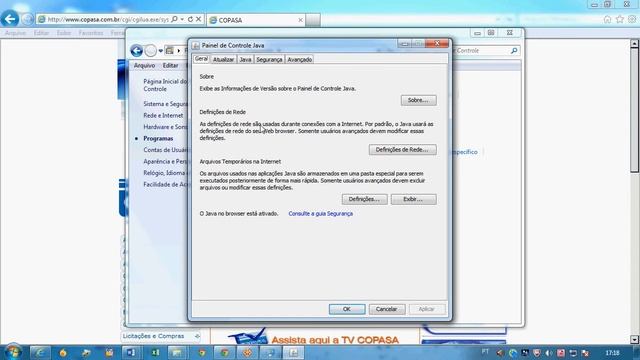
Task: Open the Arquivo menu in Internet Explorer
Action: (x=15, y=33)
